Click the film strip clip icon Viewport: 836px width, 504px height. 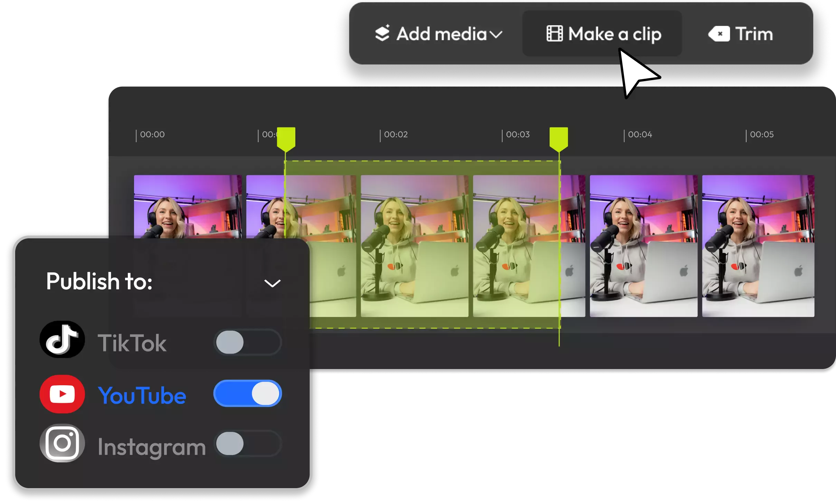click(x=554, y=34)
